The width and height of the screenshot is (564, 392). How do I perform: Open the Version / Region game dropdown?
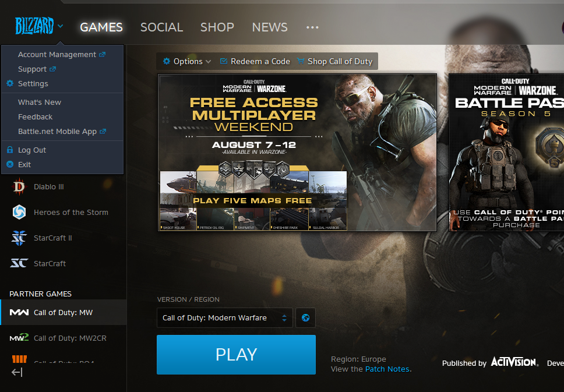coord(225,318)
